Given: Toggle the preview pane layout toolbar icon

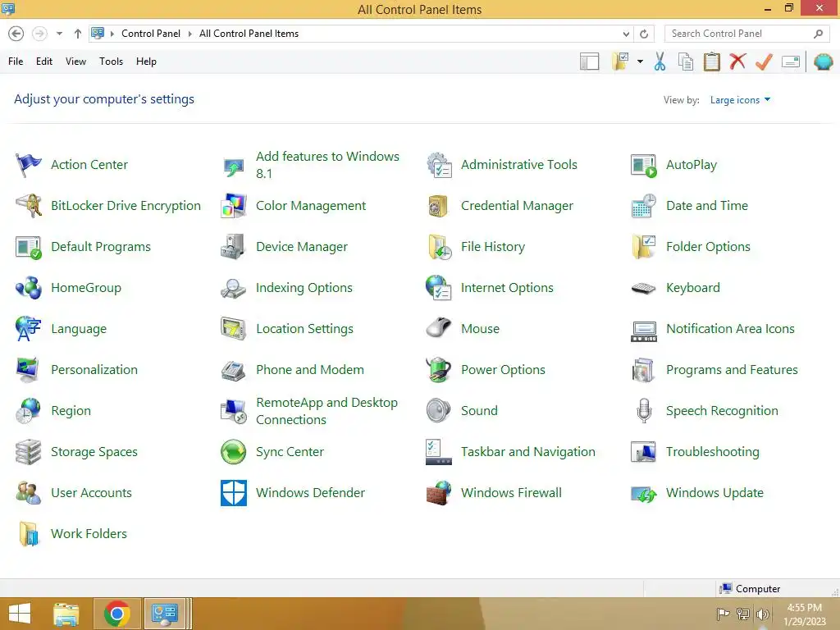Looking at the screenshot, I should [x=589, y=62].
